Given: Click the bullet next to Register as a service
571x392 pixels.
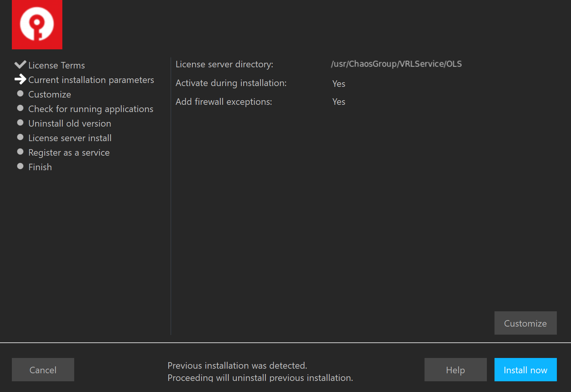Looking at the screenshot, I should click(20, 151).
